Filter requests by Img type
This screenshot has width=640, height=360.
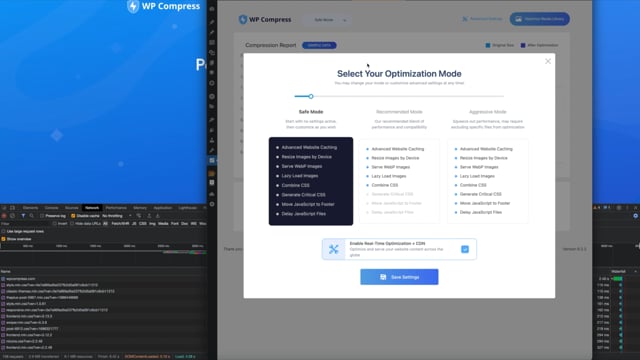tap(152, 224)
